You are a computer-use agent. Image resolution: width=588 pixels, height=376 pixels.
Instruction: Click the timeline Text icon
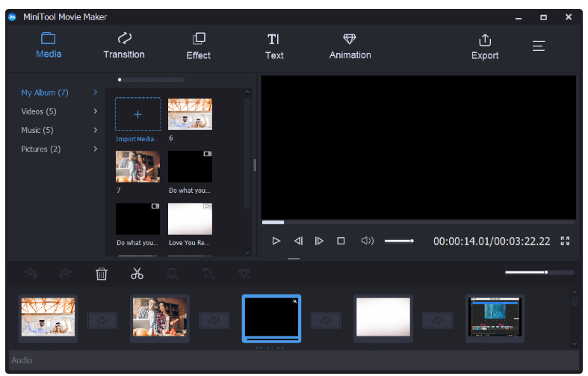tap(208, 274)
